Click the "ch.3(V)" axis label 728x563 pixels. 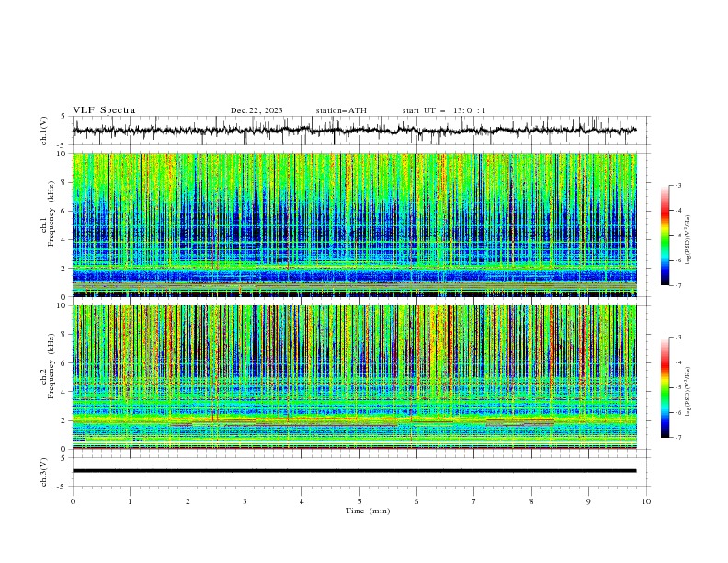(x=44, y=472)
